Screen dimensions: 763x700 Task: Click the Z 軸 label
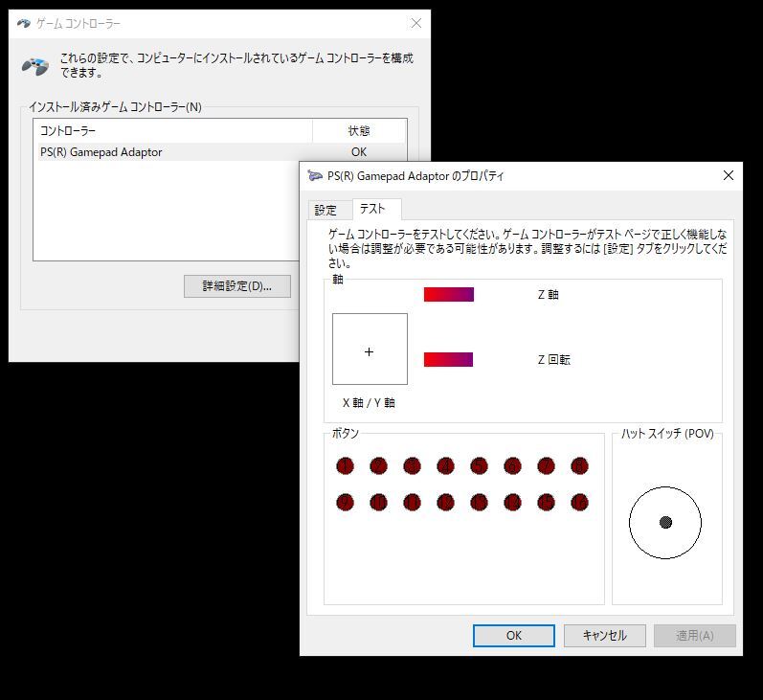coord(548,295)
